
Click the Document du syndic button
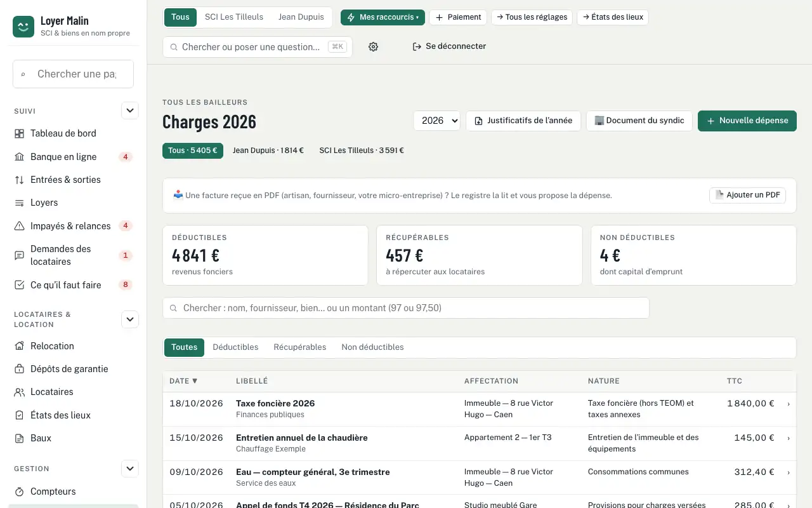click(639, 121)
